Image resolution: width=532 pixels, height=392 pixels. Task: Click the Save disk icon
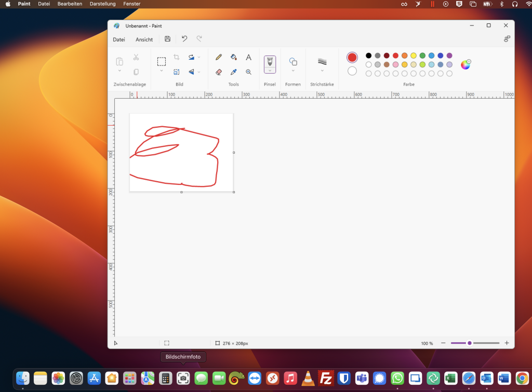(x=167, y=39)
